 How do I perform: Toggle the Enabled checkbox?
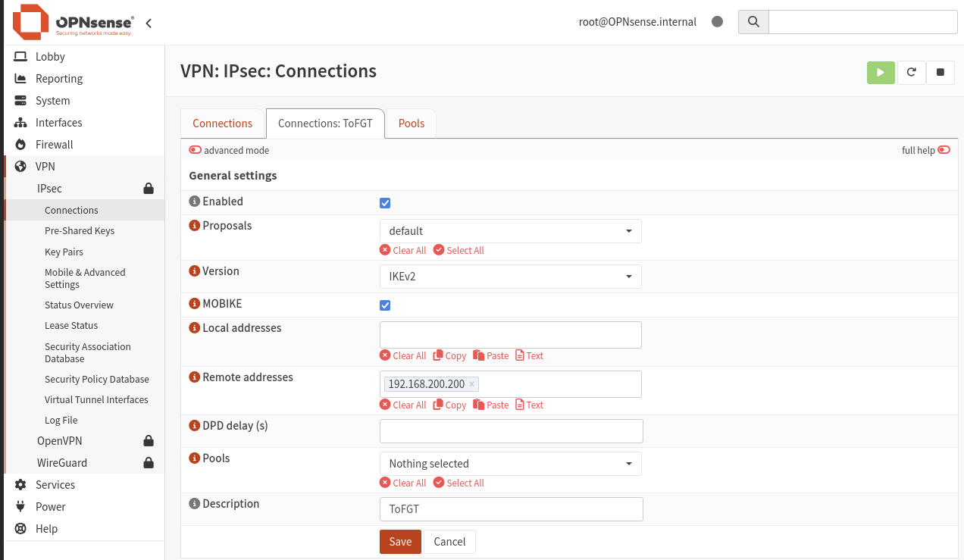pos(385,203)
